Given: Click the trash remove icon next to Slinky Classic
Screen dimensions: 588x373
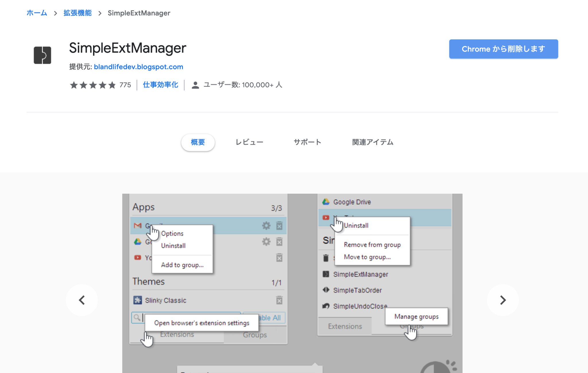Looking at the screenshot, I should tap(279, 300).
